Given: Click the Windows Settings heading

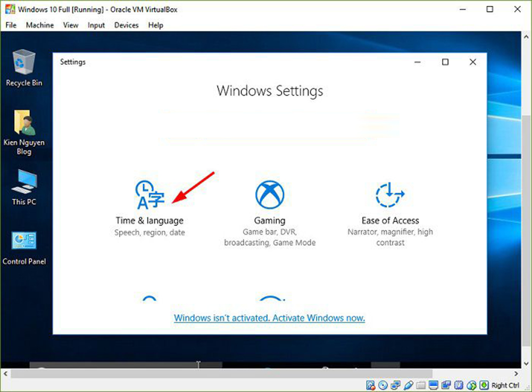Looking at the screenshot, I should click(270, 91).
